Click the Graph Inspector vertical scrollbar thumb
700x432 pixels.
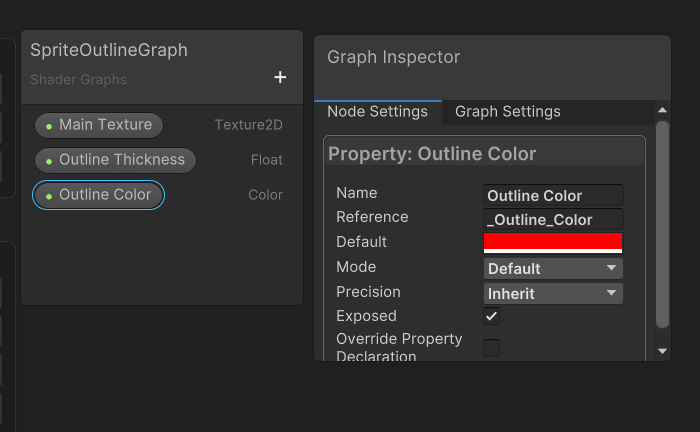(x=662, y=225)
